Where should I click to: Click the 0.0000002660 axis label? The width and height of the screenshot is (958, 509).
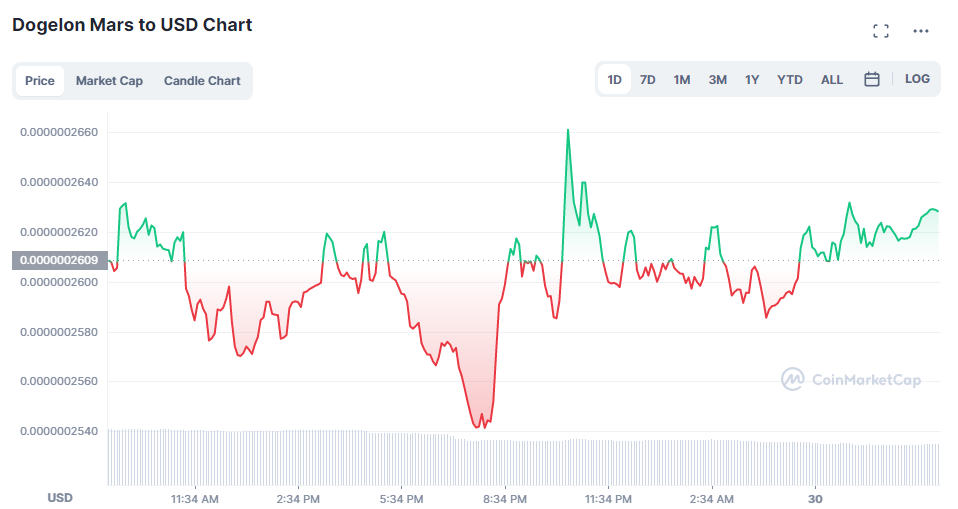pos(59,132)
